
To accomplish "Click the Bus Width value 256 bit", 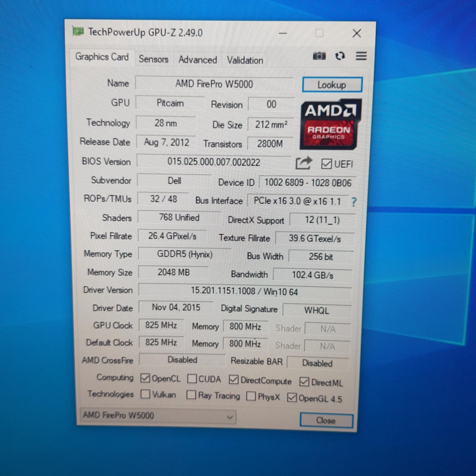I will coord(321,257).
